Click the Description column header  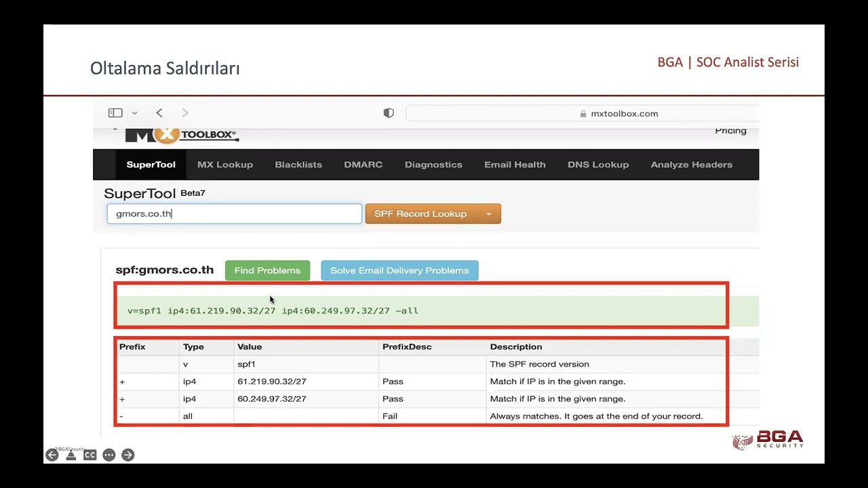(516, 346)
